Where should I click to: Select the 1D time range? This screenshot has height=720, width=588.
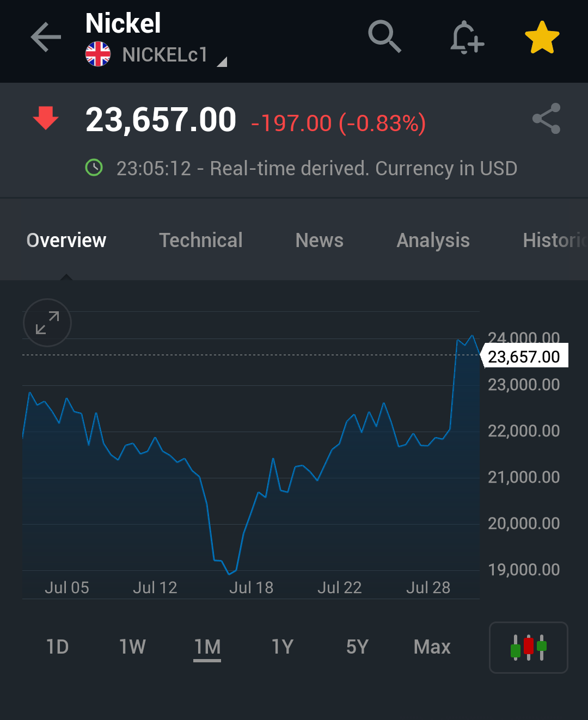58,647
